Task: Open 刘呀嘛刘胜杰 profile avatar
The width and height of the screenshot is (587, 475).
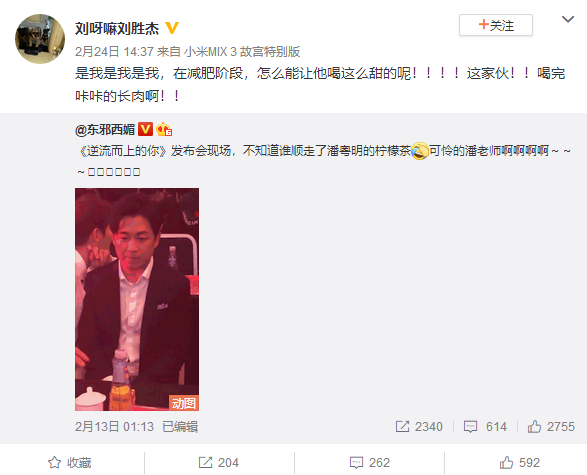Action: [40, 39]
